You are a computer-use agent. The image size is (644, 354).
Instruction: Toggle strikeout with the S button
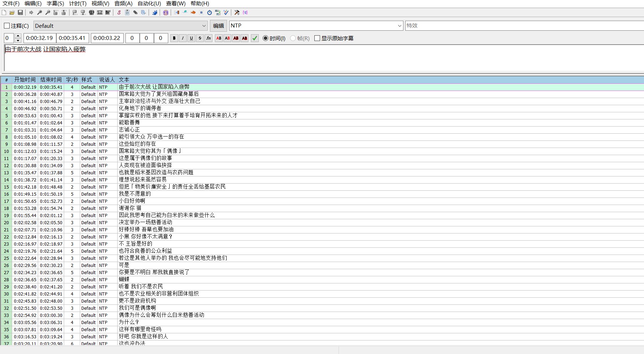200,38
